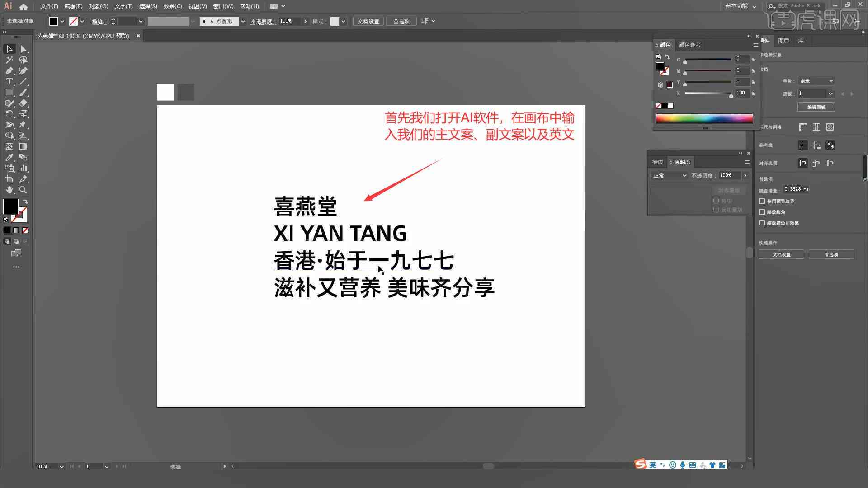
Task: Open the 效果(C) menu
Action: point(170,6)
